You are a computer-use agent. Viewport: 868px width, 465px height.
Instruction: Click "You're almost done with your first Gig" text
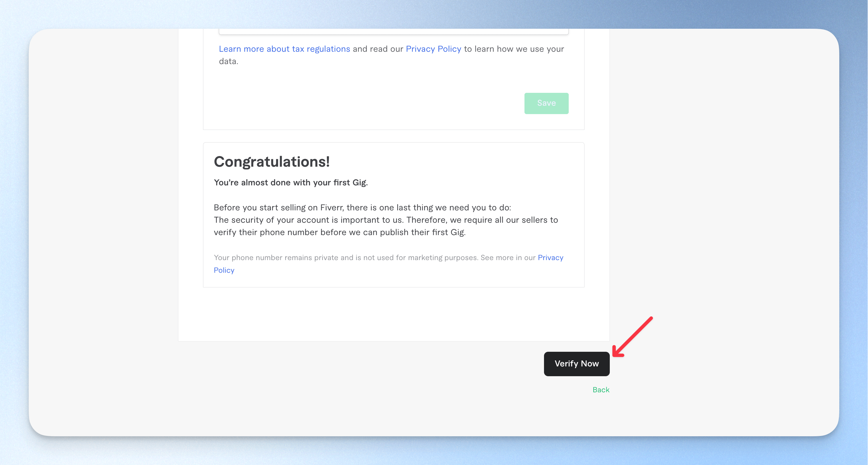pyautogui.click(x=291, y=183)
